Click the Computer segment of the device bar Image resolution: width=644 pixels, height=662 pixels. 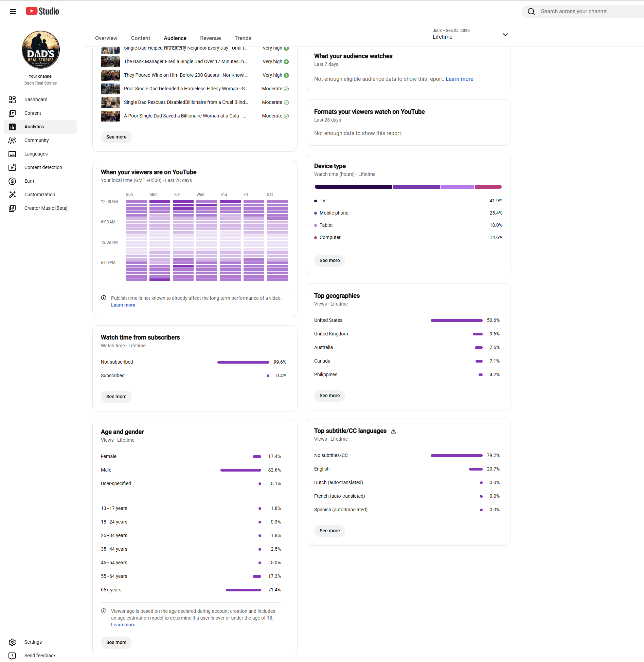(488, 187)
